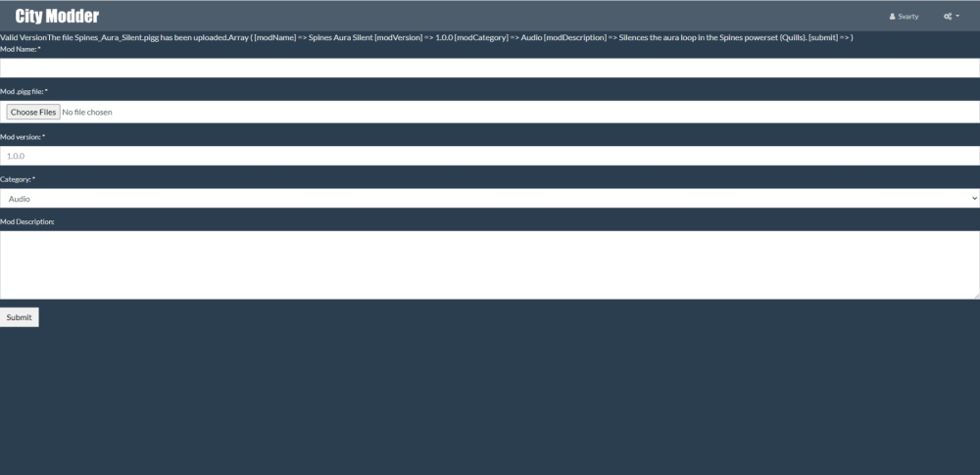The height and width of the screenshot is (475, 980).
Task: Click the 'Mod Description:' label
Action: coord(26,221)
